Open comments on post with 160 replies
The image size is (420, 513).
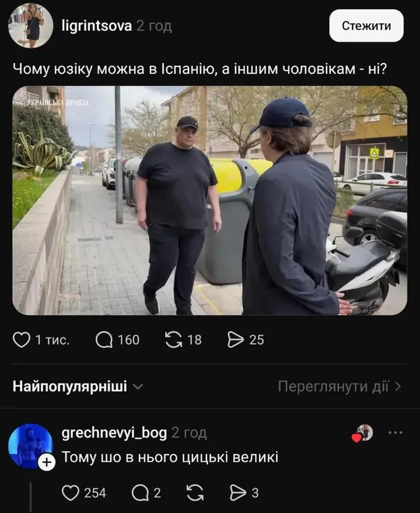coord(104,340)
